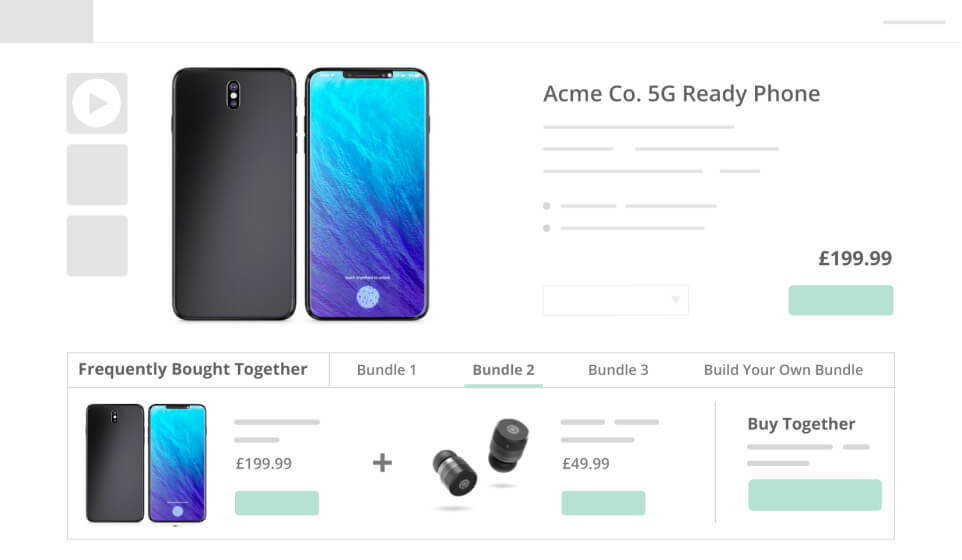Select the second gallery thumbnail
The height and width of the screenshot is (560, 962).
97,175
